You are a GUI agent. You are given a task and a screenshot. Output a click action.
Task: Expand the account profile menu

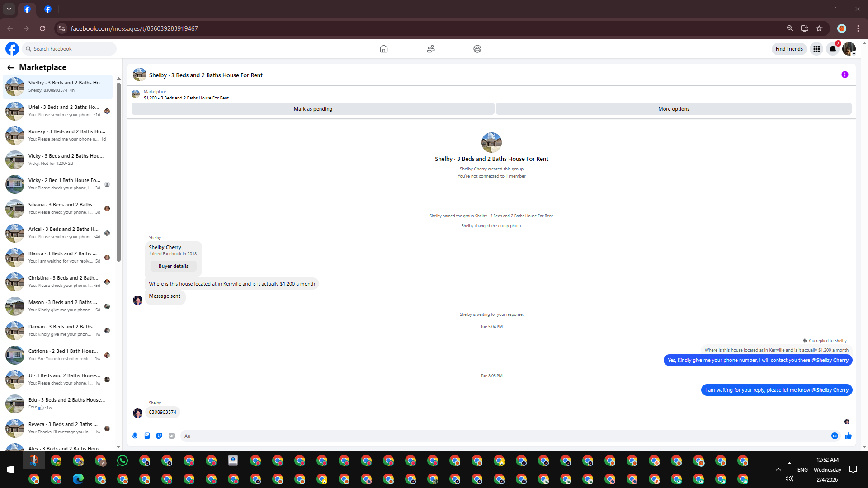pos(849,49)
